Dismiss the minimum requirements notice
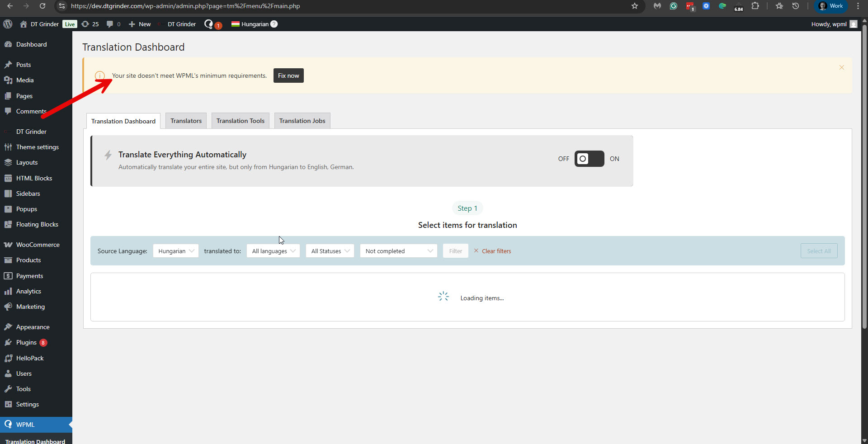The width and height of the screenshot is (868, 444). tap(842, 67)
